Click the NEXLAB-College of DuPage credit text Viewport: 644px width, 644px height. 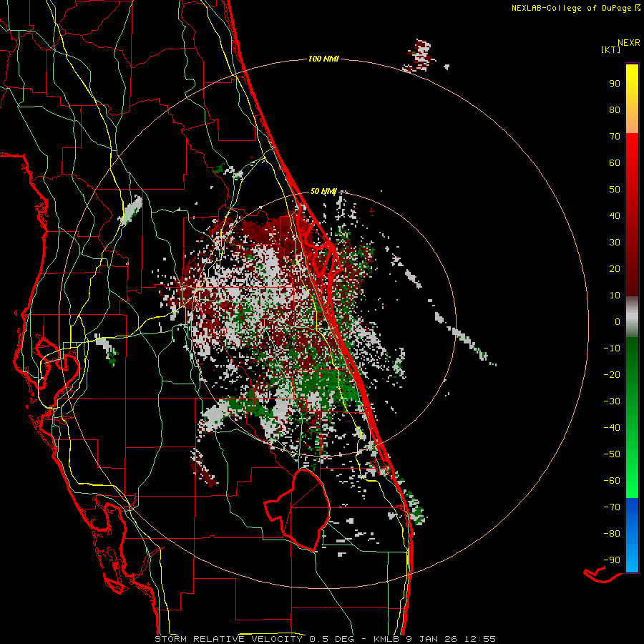(575, 8)
